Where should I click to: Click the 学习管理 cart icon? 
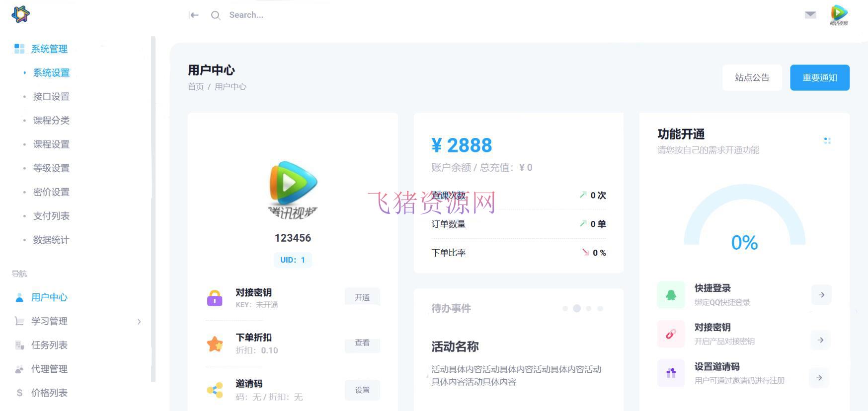point(19,321)
